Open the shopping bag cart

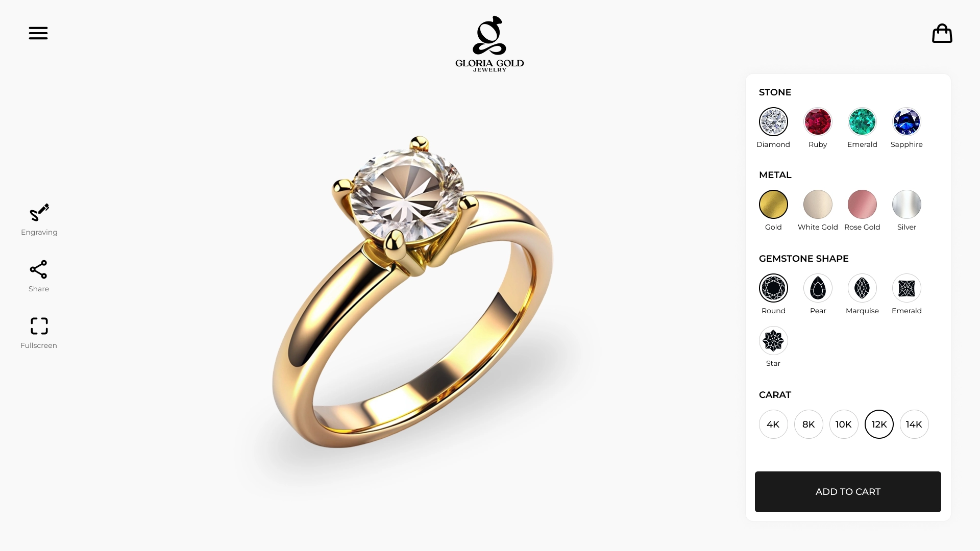[942, 34]
